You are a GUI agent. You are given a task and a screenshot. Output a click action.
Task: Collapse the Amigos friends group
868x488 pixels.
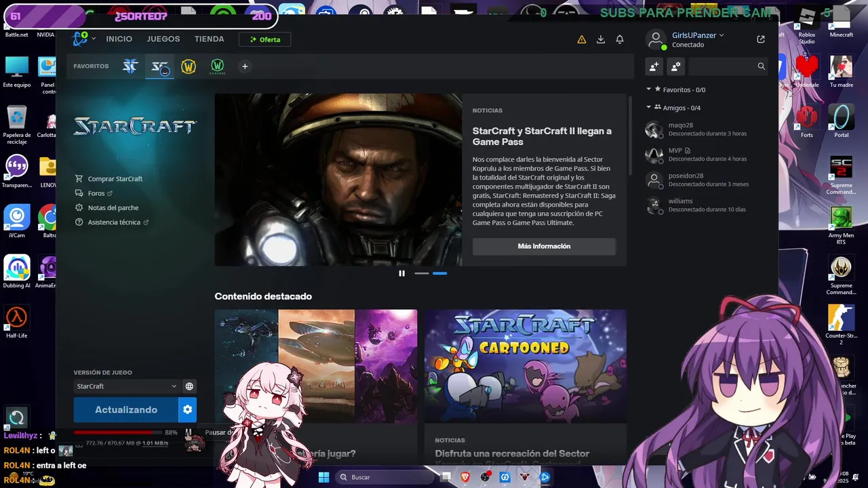(649, 108)
